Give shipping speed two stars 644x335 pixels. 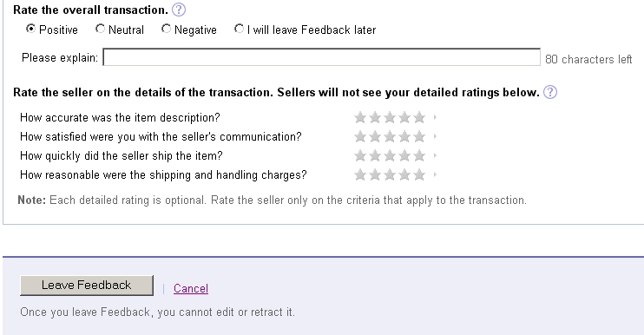point(375,155)
